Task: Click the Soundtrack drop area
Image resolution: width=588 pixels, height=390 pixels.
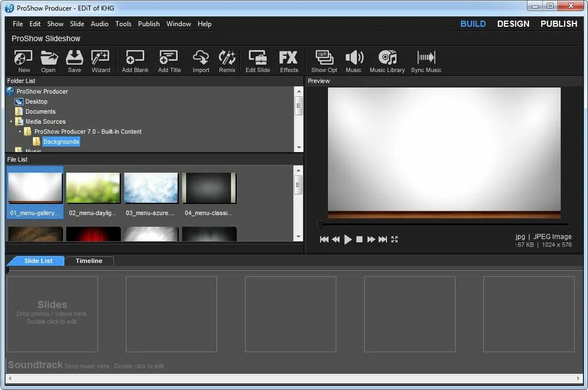Action: tap(293, 364)
